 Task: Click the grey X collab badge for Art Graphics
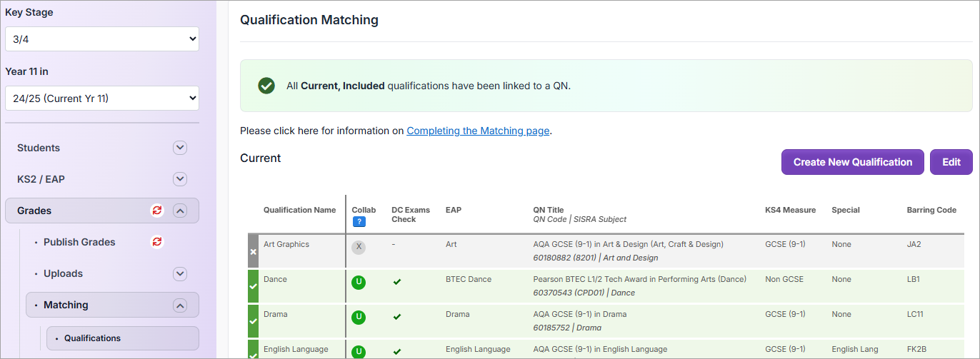[x=359, y=247]
